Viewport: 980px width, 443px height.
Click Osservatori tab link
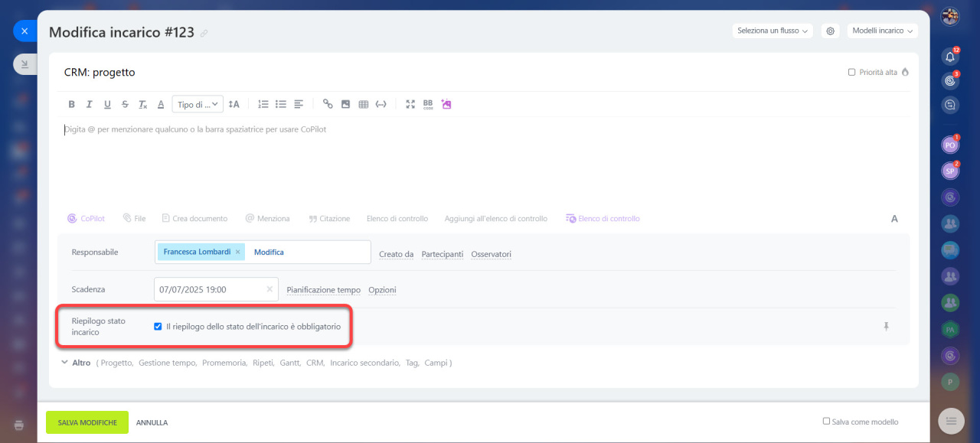pyautogui.click(x=492, y=254)
